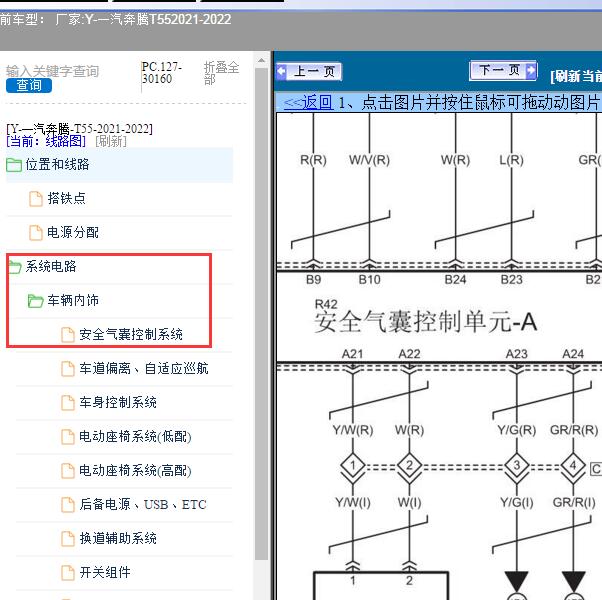Viewport: 602px width, 600px height.
Task: Click connector label B9 in diagram
Action: pyautogui.click(x=313, y=279)
